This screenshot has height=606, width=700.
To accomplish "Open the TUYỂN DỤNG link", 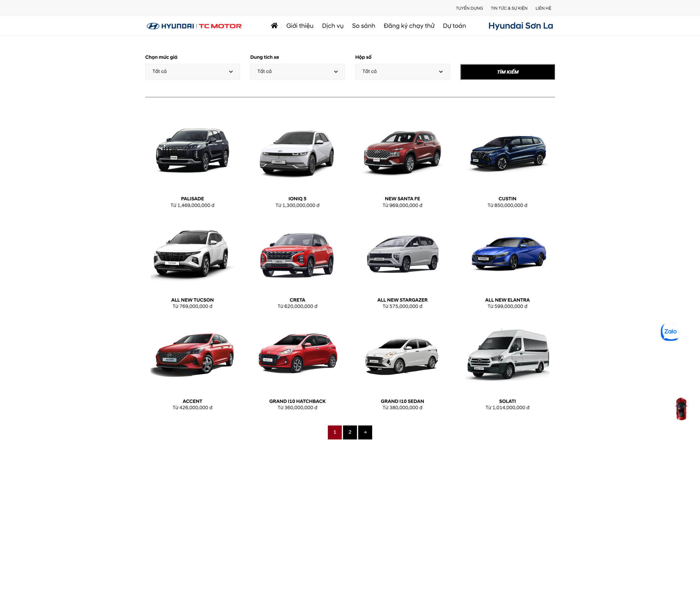I will pyautogui.click(x=469, y=8).
